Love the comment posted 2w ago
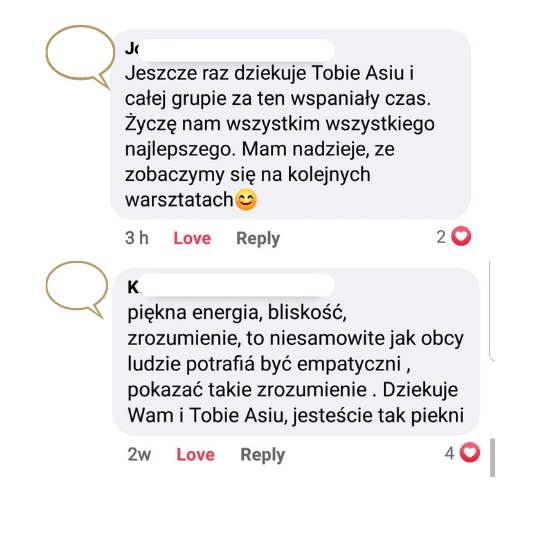This screenshot has width=540, height=540. tap(195, 454)
